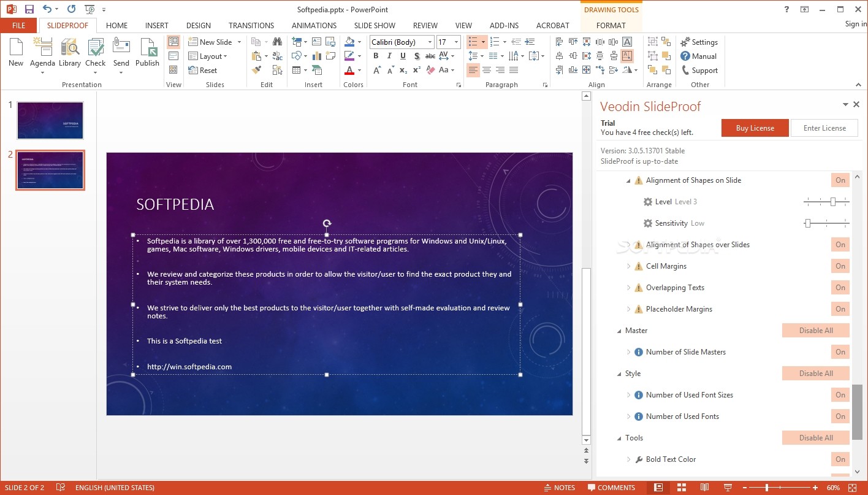Click Disable All for Master section
Screen dimensions: 868x495
click(816, 331)
